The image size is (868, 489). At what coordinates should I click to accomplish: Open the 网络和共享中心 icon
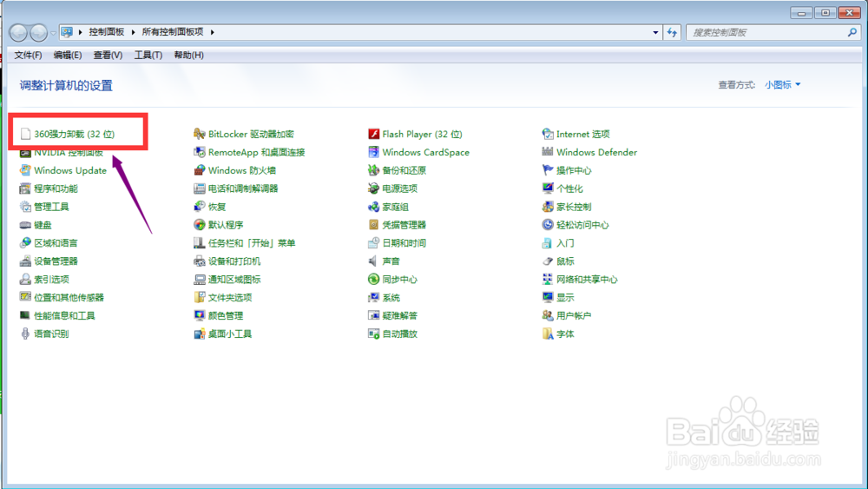click(x=548, y=280)
